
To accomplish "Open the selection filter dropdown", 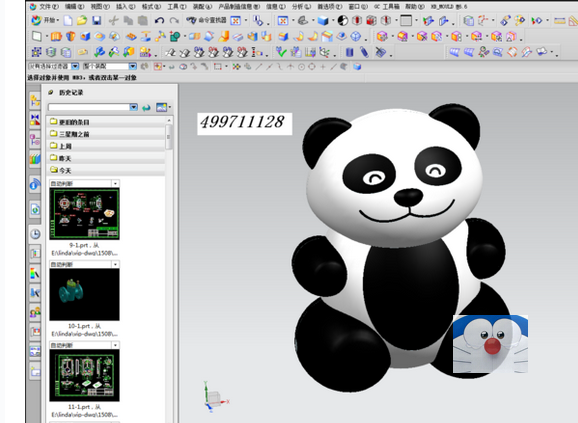I will (x=75, y=66).
